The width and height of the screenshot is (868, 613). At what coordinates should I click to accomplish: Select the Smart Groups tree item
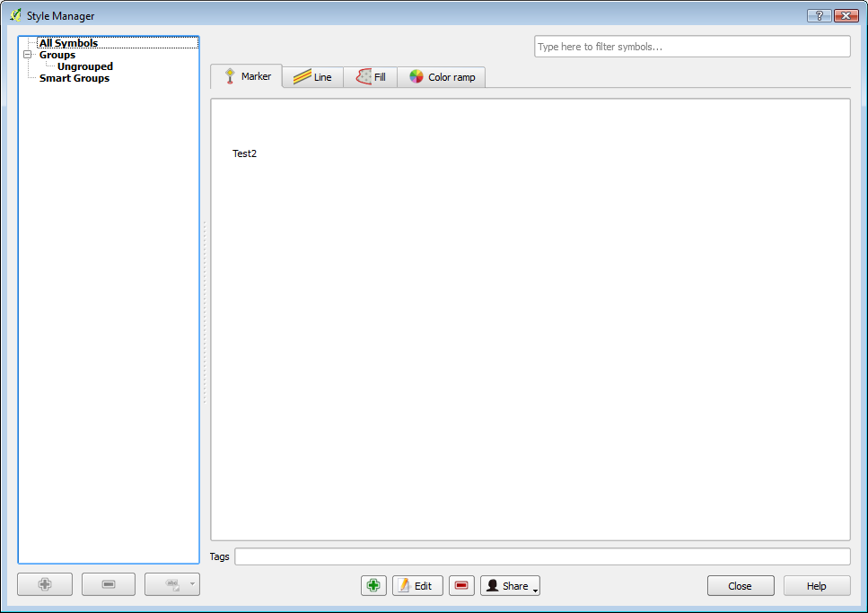(75, 78)
